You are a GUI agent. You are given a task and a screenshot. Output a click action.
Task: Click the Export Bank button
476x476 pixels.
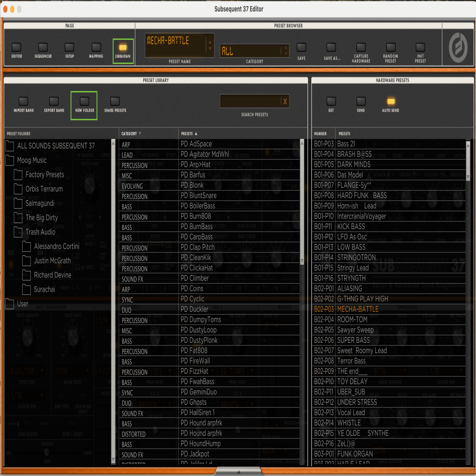[54, 101]
